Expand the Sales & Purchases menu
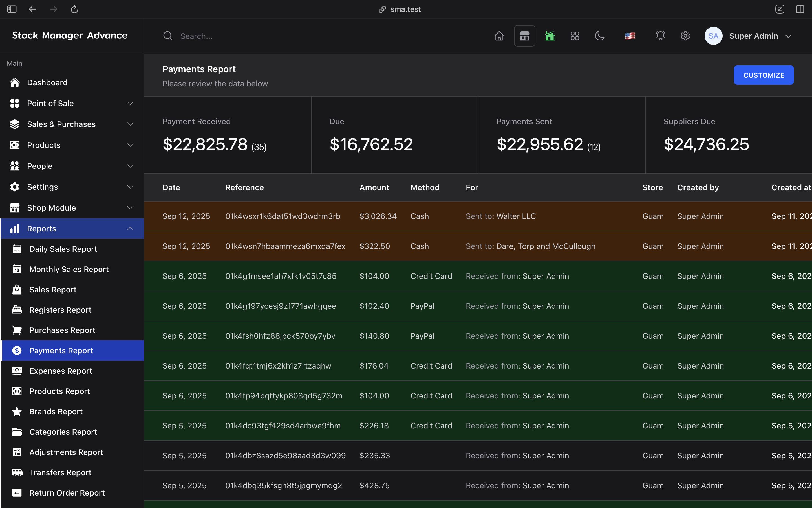This screenshot has height=508, width=812. click(72, 124)
